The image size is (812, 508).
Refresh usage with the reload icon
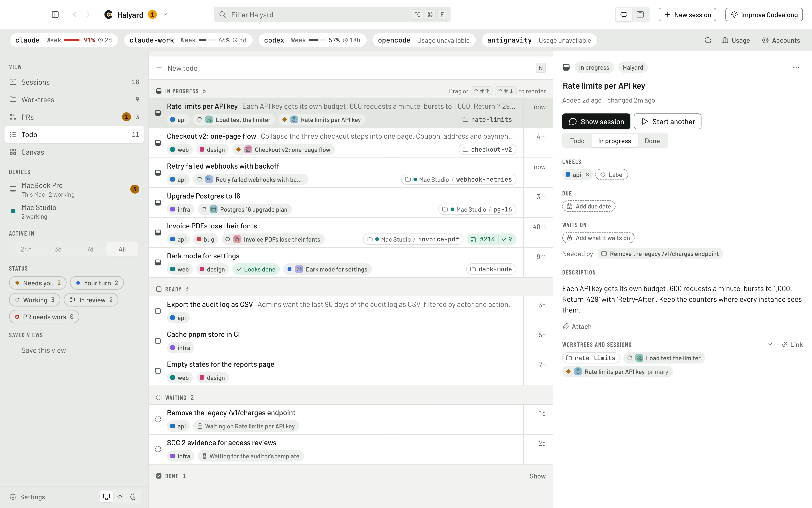[x=708, y=40]
